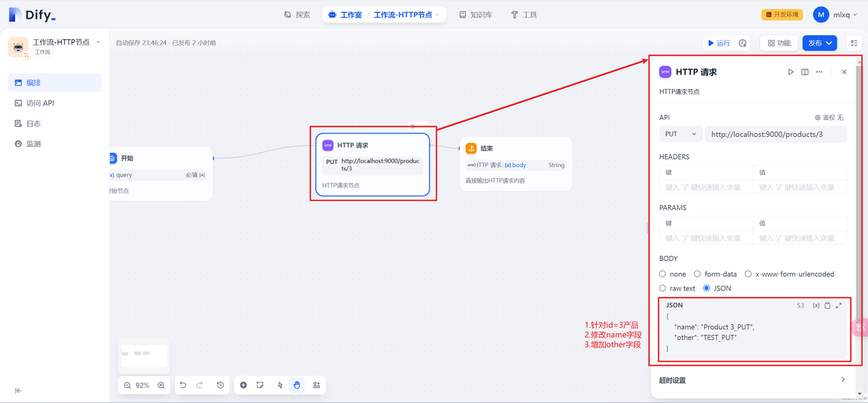
Task: Switch to the 日志 sidebar section
Action: (x=33, y=123)
